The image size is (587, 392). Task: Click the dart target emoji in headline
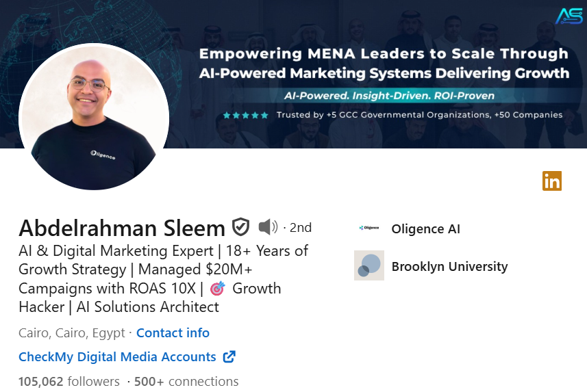217,288
